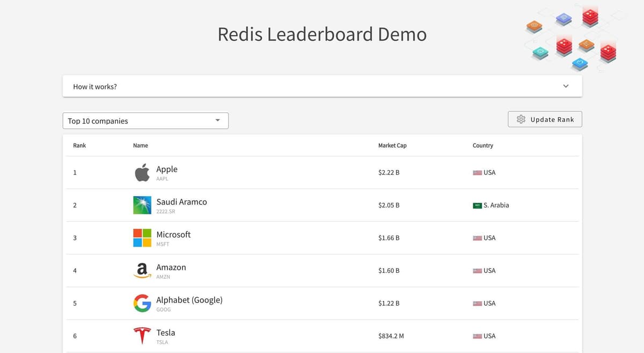Image resolution: width=644 pixels, height=353 pixels.
Task: Select the Alphabet (Google) company name
Action: 189,300
